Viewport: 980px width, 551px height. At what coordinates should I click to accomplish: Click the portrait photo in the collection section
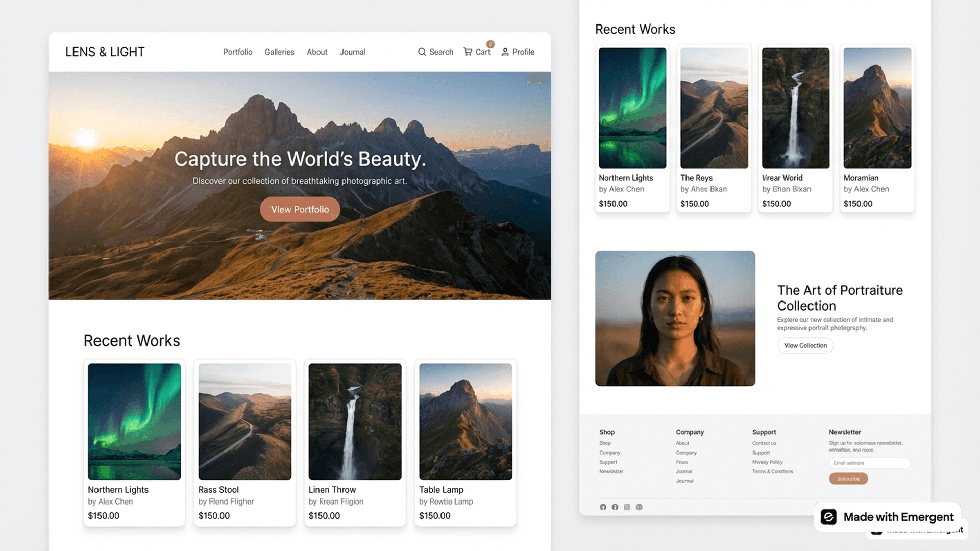[675, 318]
